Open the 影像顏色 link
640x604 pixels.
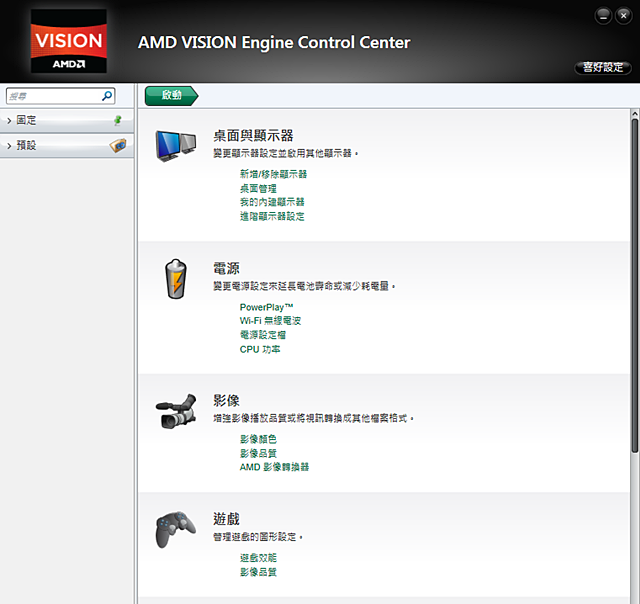(x=258, y=439)
